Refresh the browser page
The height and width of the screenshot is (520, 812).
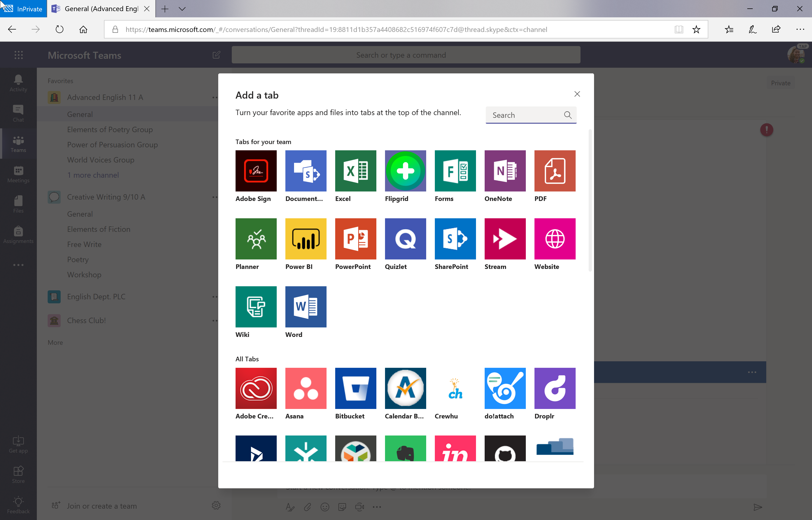coord(59,29)
